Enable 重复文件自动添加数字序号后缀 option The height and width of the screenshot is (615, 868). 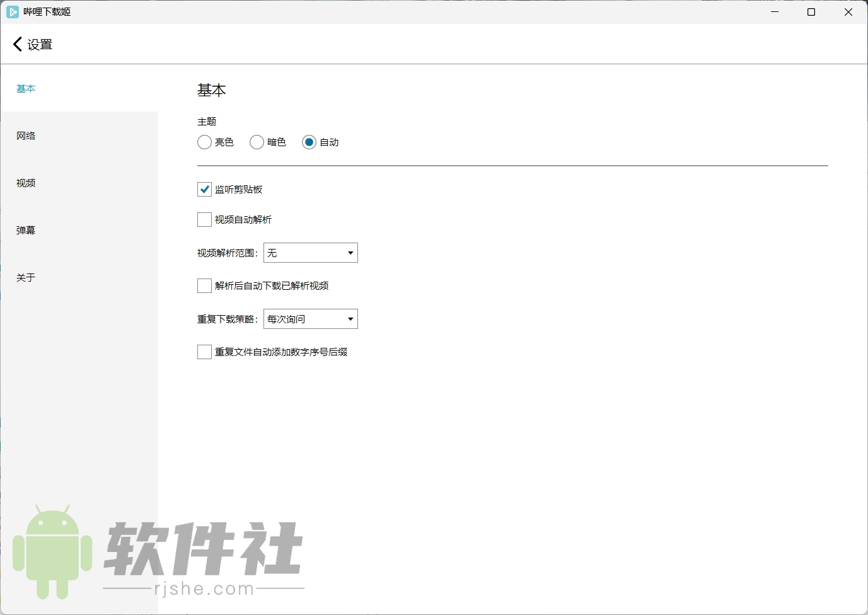pos(204,352)
